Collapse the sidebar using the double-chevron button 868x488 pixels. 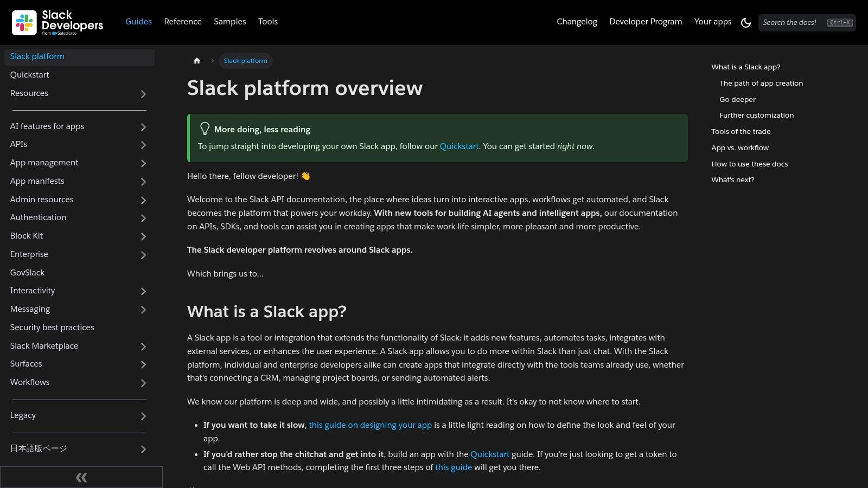click(x=81, y=477)
